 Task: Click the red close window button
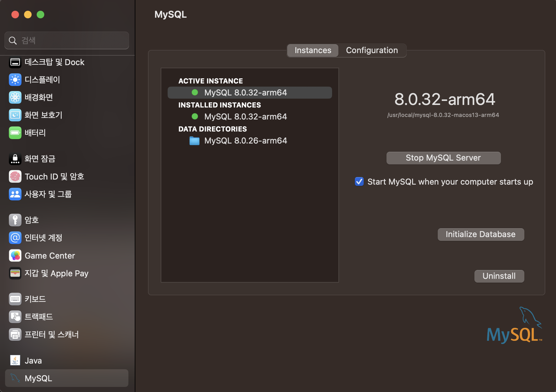15,15
